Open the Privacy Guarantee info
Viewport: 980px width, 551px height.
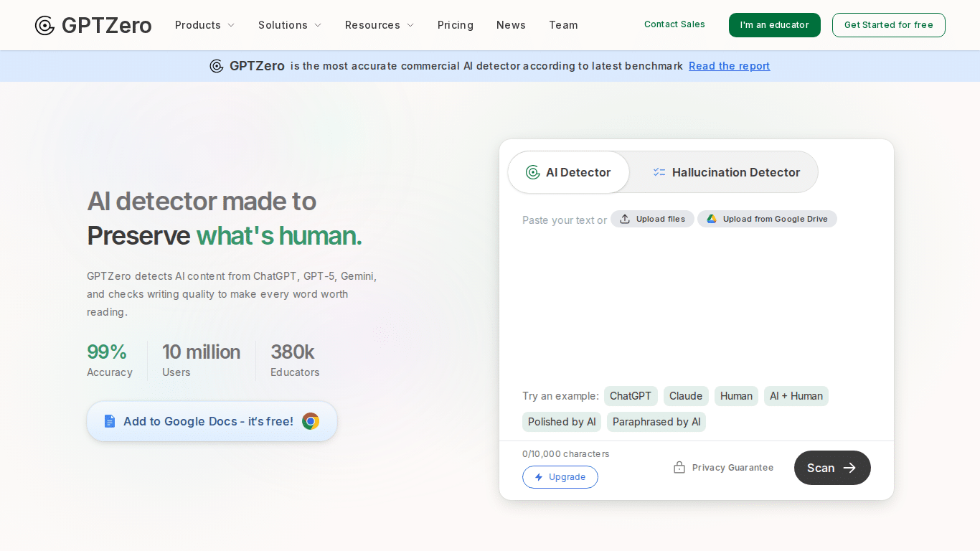tap(723, 468)
